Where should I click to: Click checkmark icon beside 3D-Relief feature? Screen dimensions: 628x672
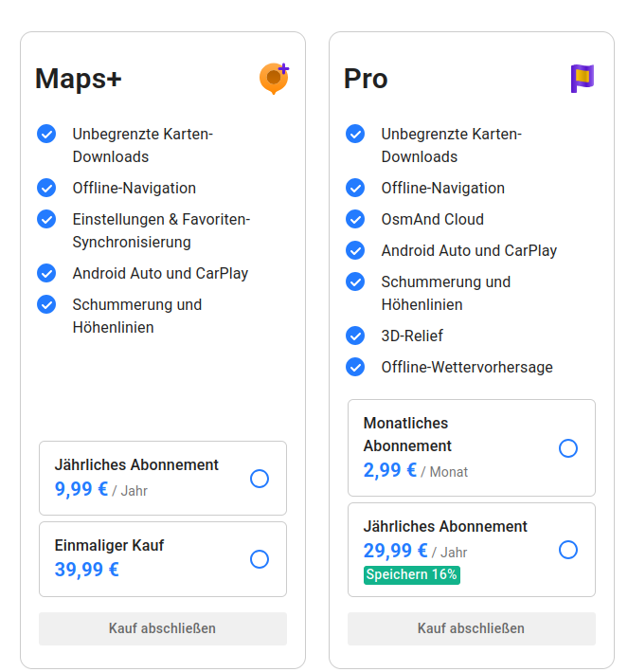355,336
